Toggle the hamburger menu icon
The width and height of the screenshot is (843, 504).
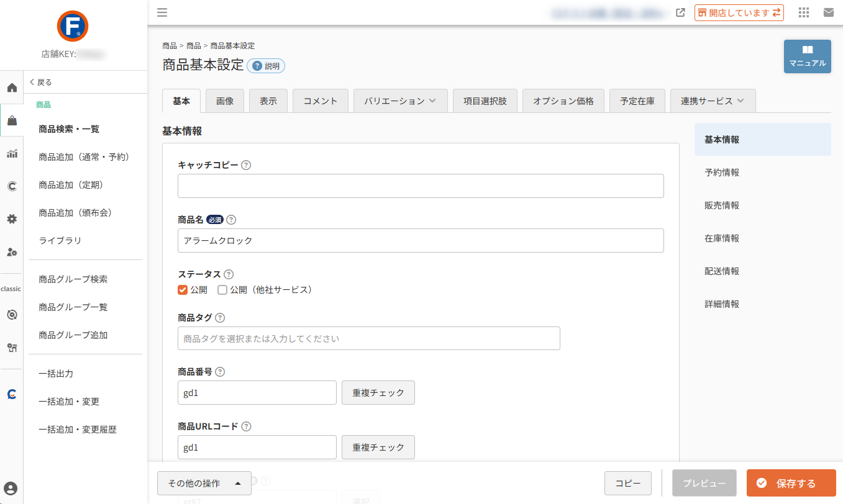pyautogui.click(x=162, y=12)
